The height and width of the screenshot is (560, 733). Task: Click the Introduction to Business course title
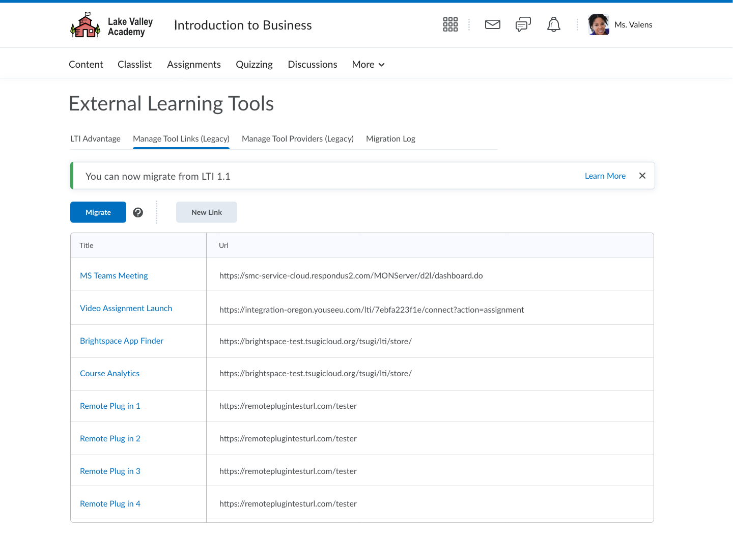point(243,25)
